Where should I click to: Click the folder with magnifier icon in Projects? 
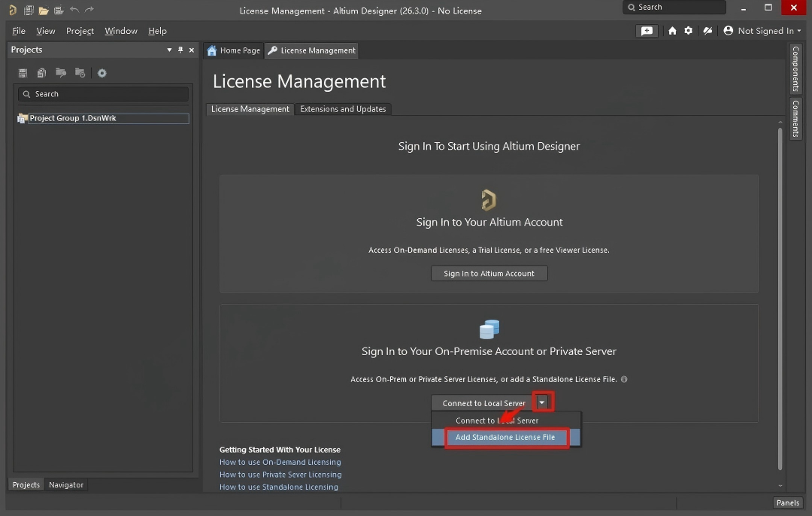click(61, 73)
